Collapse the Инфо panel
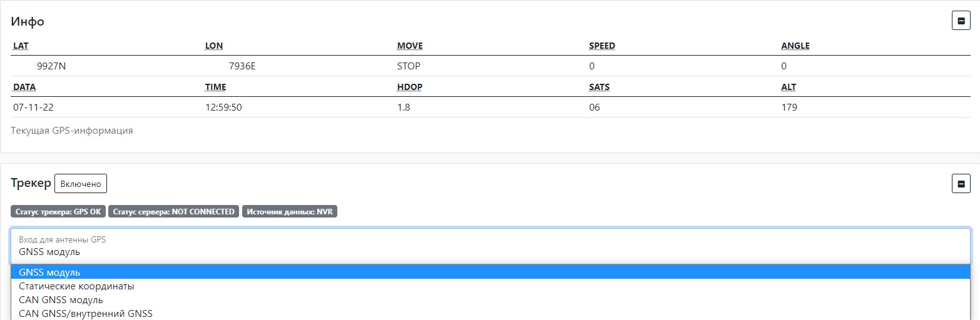 961,21
